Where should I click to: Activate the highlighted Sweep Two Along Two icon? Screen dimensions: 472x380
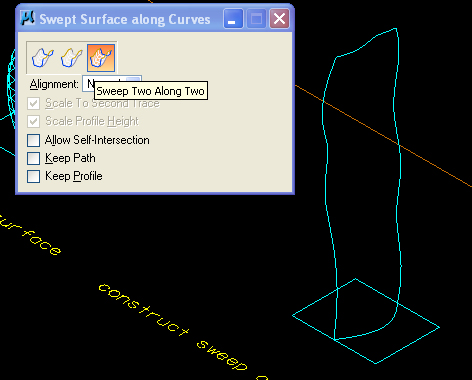point(101,58)
